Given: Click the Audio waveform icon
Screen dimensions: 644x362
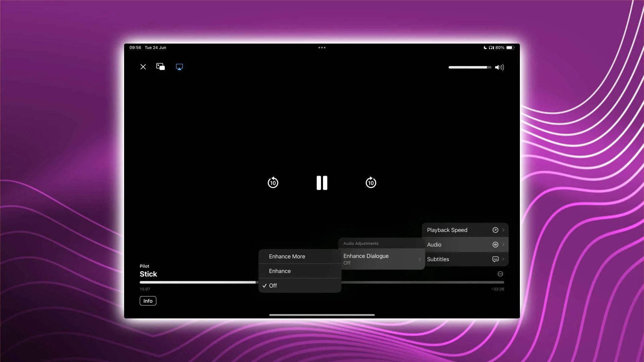Looking at the screenshot, I should point(495,244).
